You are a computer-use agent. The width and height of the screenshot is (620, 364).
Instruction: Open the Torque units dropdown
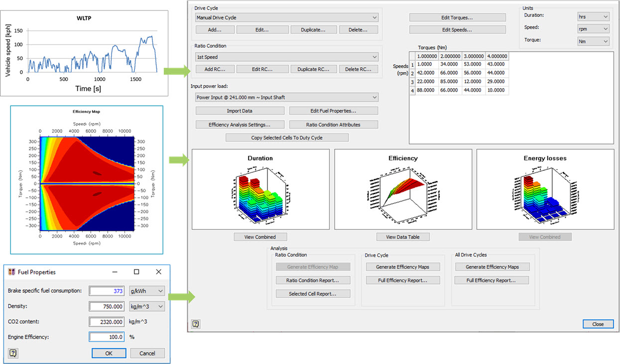[x=593, y=42]
